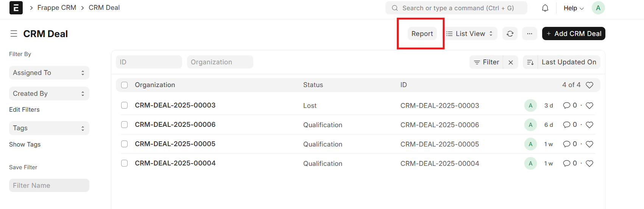Focus the Filter Name input field

point(49,186)
